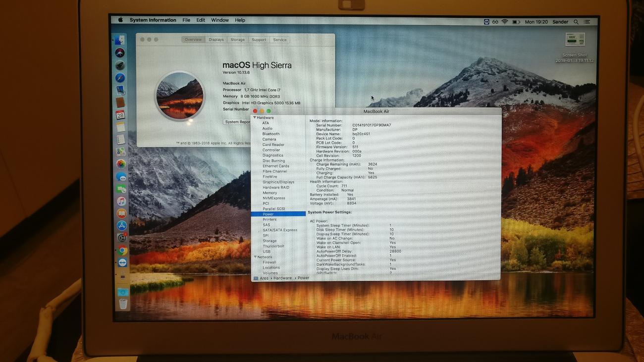The width and height of the screenshot is (644, 362).
Task: Select ATA in the Hardware list
Action: coord(266,123)
